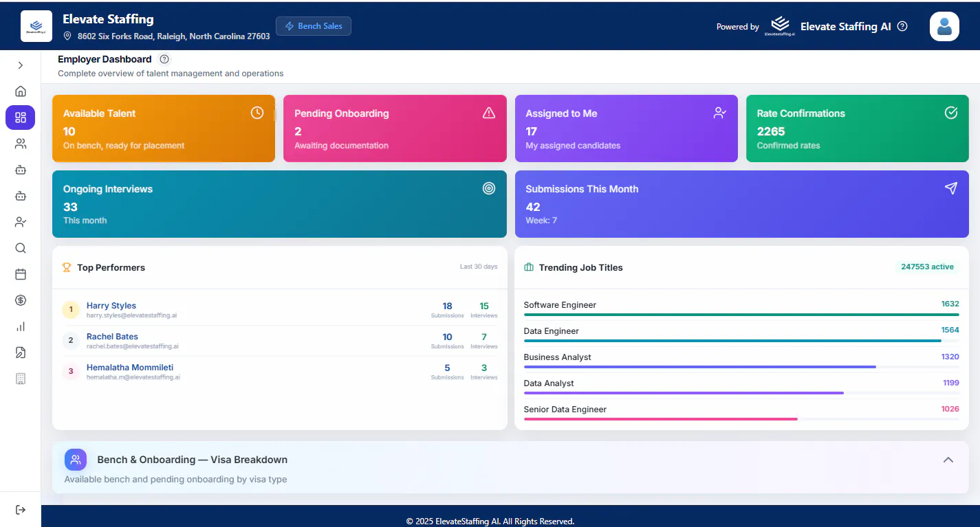Click rank 3 badge for Hemalatha Mommileti
Screen dimensions: 980x527
coord(71,371)
